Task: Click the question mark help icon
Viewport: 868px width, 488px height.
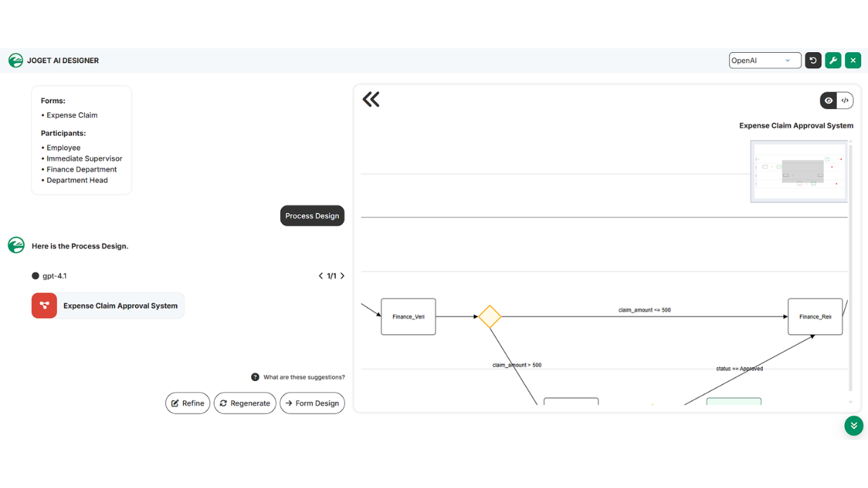Action: pos(255,377)
